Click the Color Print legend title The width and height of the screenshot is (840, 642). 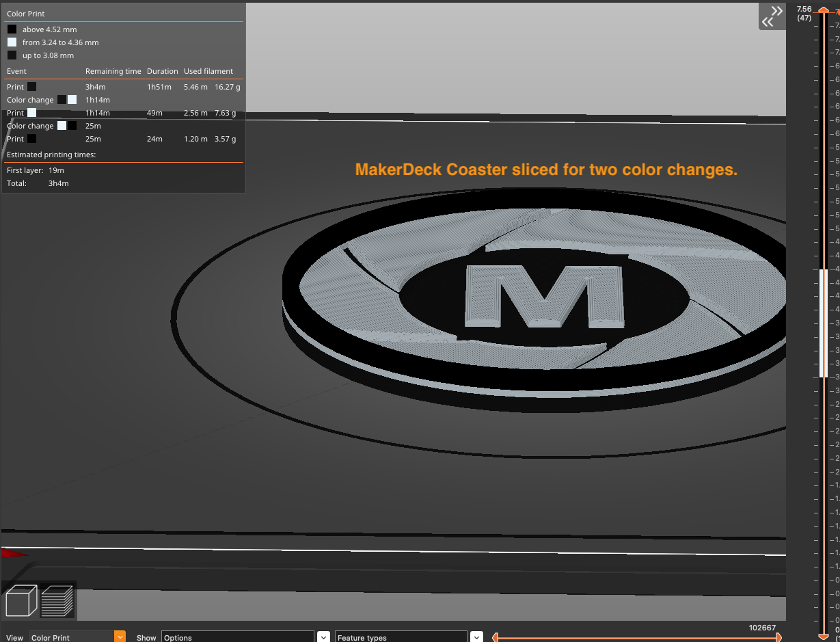[26, 14]
